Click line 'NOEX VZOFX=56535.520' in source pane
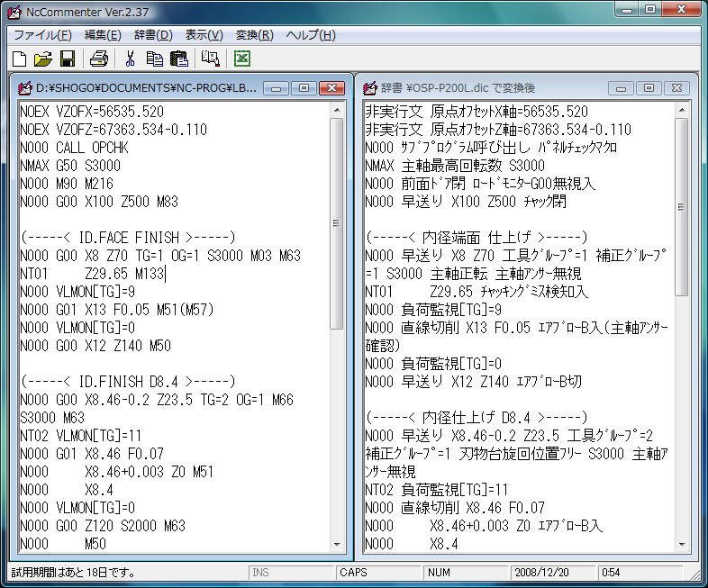The image size is (708, 588). (92, 112)
